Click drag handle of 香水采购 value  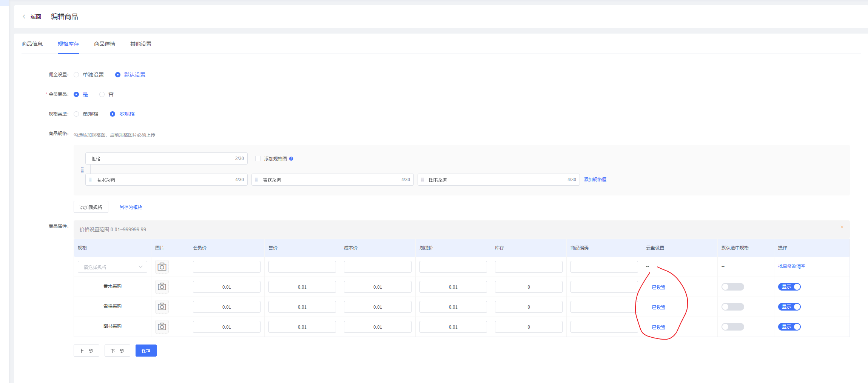point(90,180)
